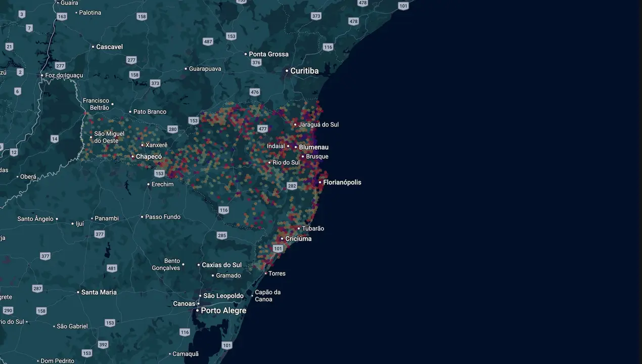The width and height of the screenshot is (642, 364).
Task: Select the Passo Fundo label
Action: (163, 217)
